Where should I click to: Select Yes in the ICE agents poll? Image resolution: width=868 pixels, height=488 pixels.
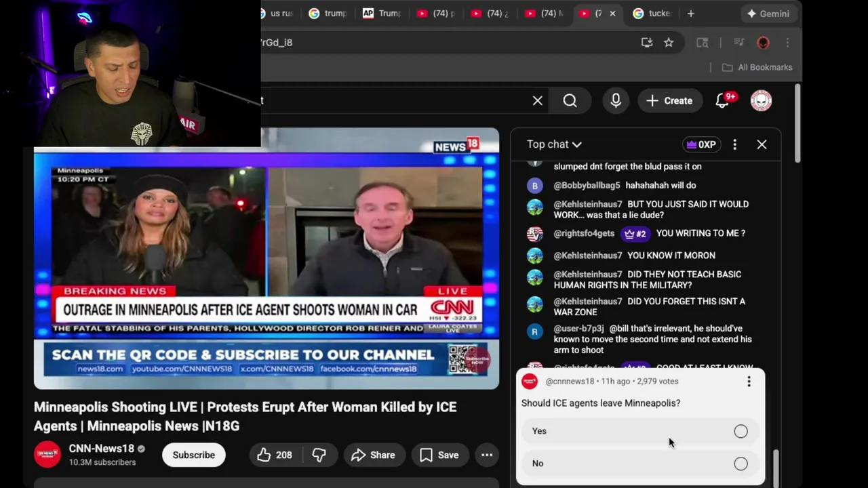point(640,431)
